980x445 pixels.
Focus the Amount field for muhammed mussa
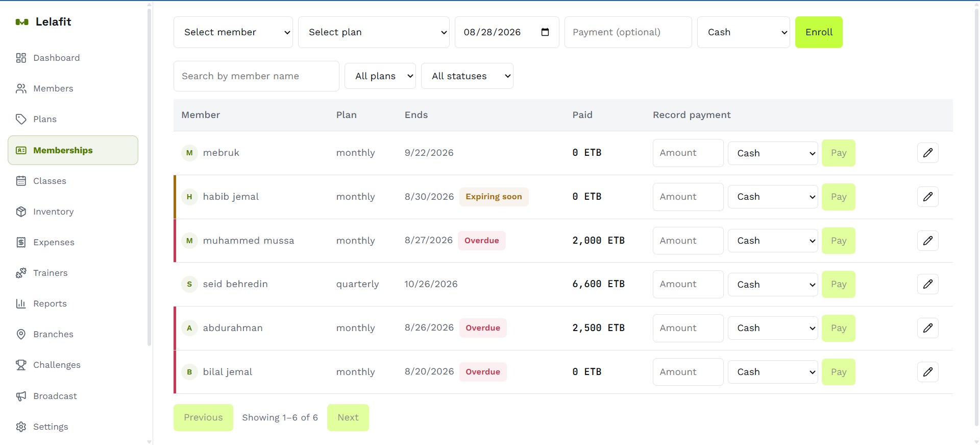(x=688, y=241)
